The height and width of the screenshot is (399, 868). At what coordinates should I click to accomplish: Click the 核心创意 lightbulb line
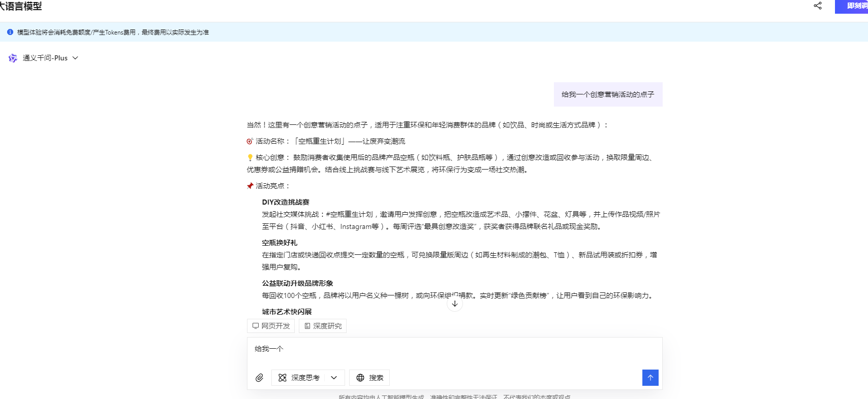(451, 163)
